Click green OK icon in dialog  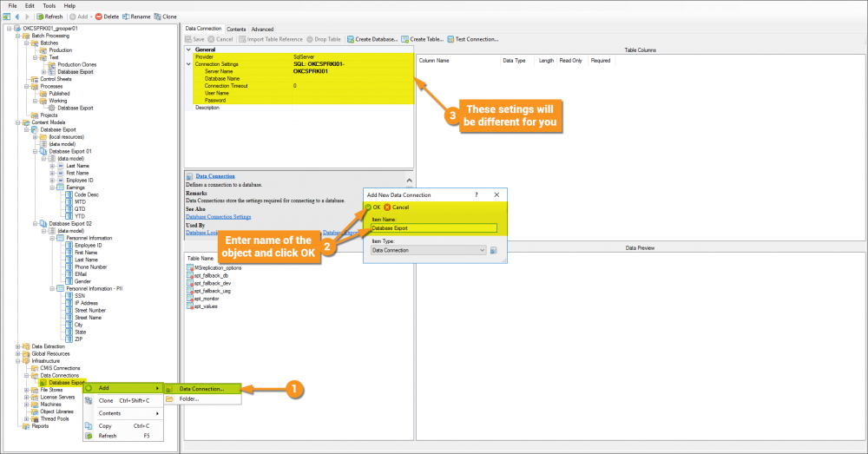pyautogui.click(x=368, y=207)
